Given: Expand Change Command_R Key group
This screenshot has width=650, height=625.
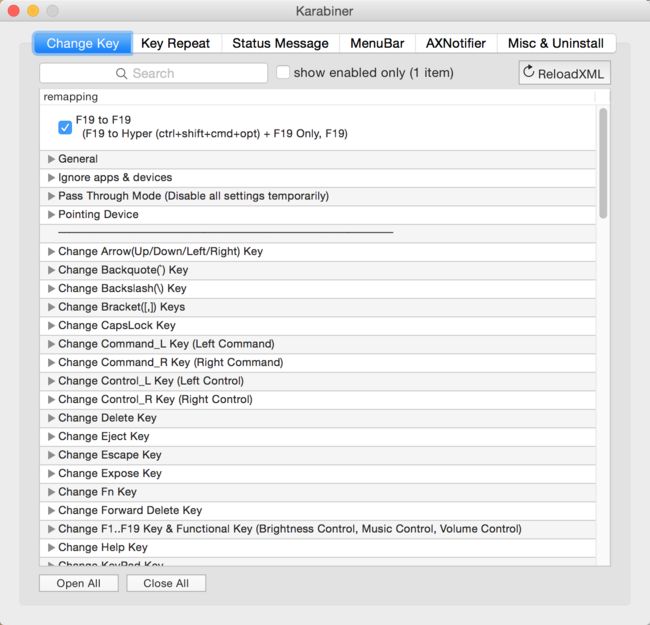Looking at the screenshot, I should (x=51, y=362).
